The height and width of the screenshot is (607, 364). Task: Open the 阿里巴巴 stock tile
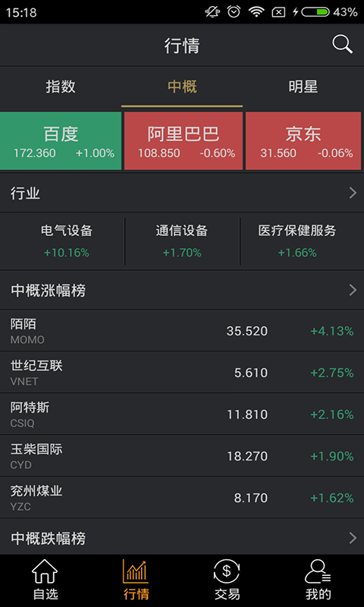184,141
